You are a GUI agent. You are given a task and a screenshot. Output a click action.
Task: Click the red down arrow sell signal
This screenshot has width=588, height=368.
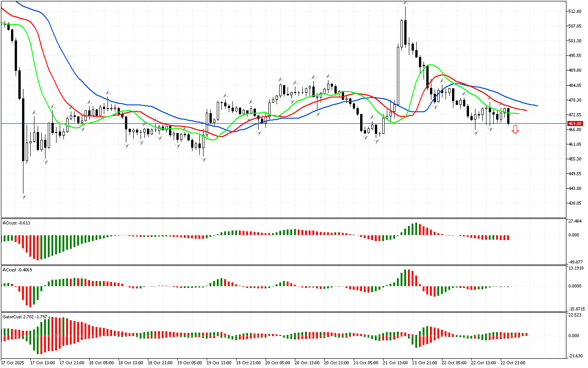click(x=515, y=130)
